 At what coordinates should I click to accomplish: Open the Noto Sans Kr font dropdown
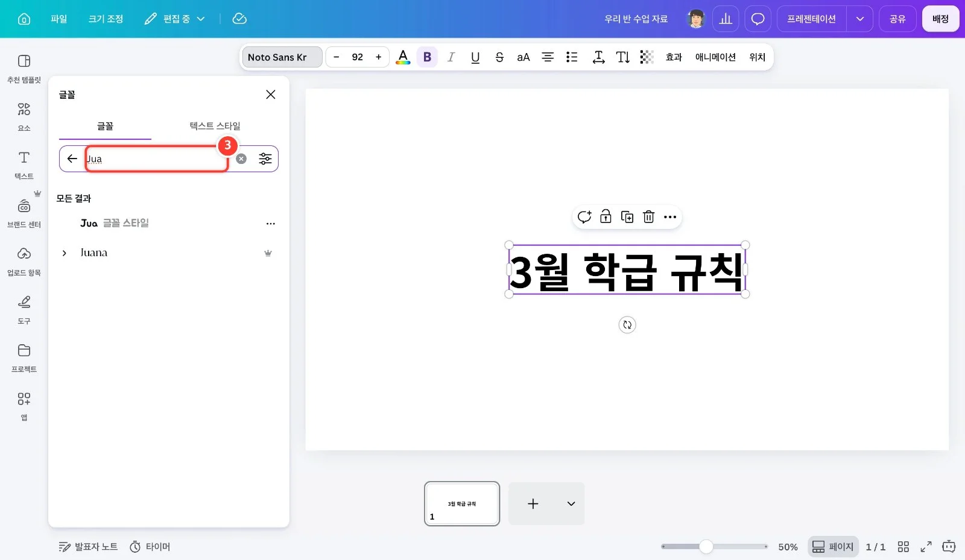282,57
